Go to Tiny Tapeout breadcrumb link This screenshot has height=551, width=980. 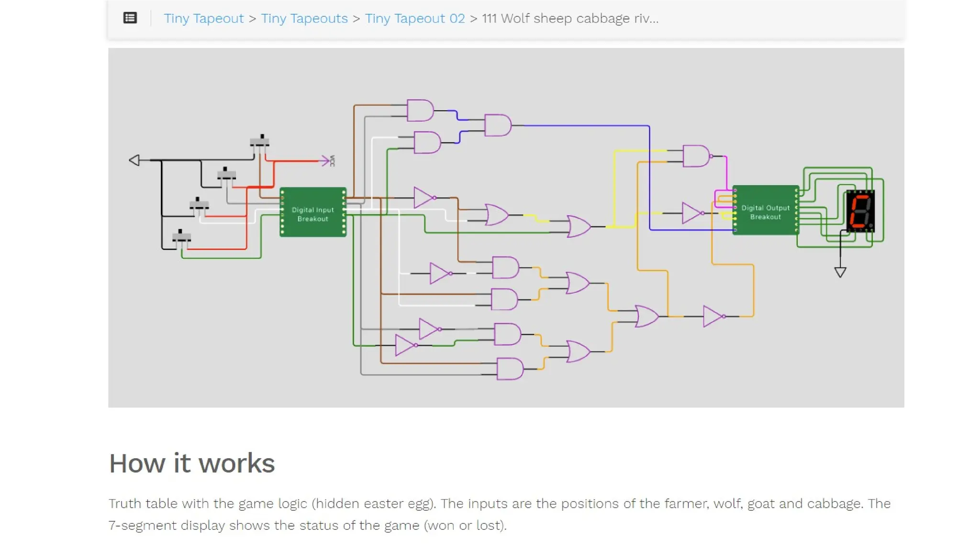pyautogui.click(x=203, y=18)
